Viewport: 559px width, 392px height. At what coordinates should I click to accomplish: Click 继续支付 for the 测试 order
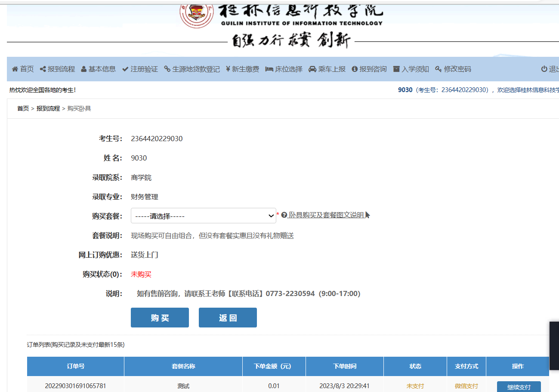519,387
